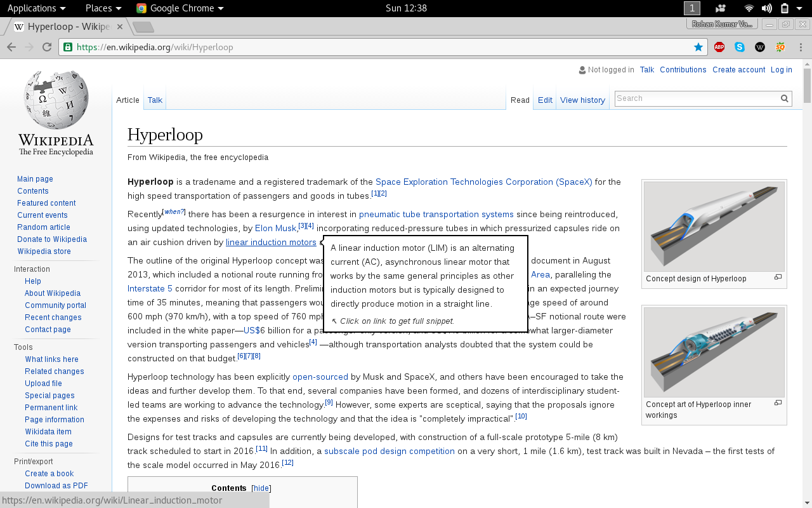Click the Wikipedia globe logo
Viewport: 812px width, 508px height.
(55, 102)
